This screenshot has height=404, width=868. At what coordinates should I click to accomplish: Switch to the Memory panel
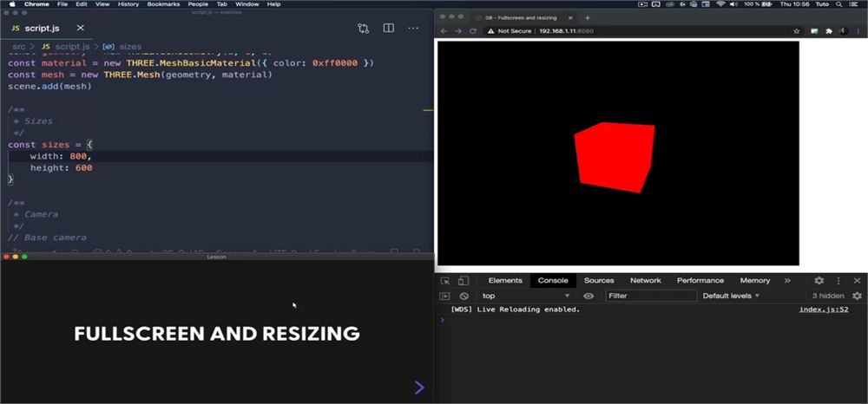pos(755,281)
